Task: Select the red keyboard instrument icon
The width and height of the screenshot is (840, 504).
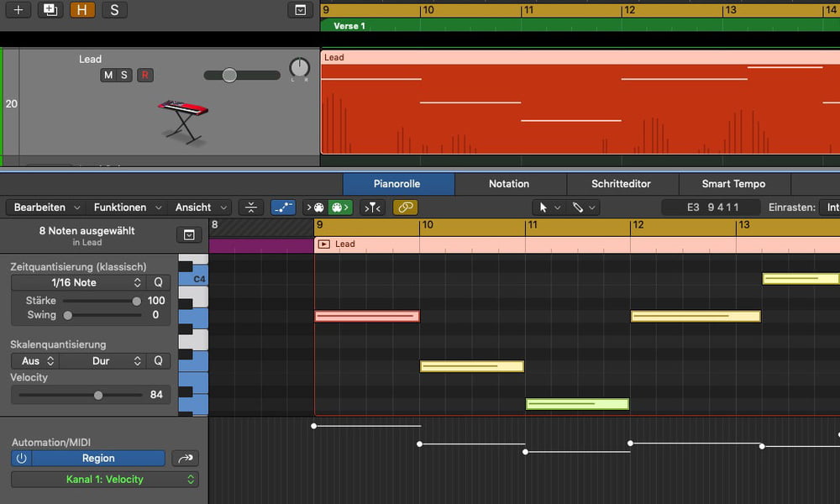Action: (183, 122)
